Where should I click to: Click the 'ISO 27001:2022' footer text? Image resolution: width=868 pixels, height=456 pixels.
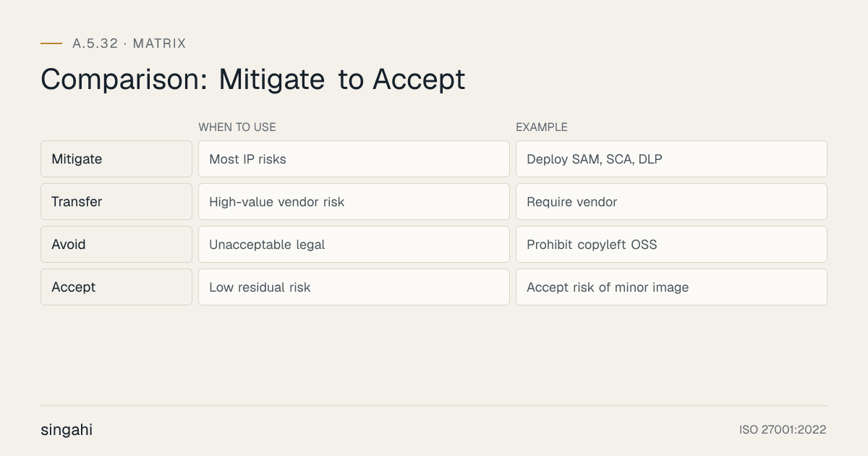point(783,430)
